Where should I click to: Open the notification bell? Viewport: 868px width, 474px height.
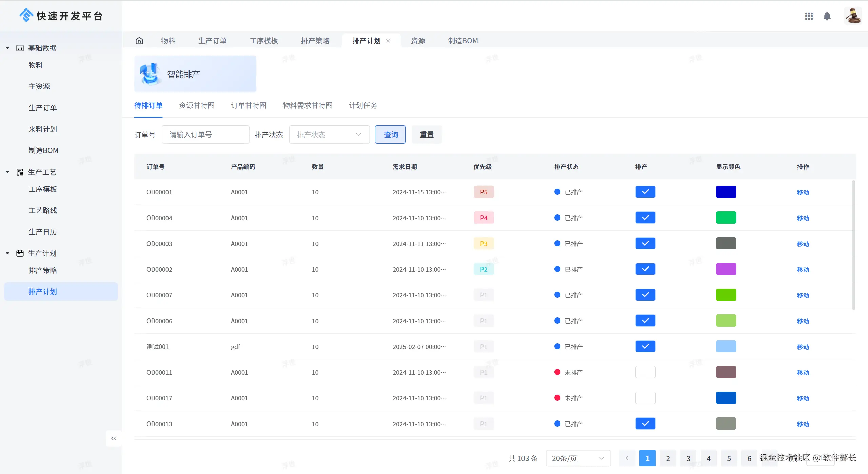pos(827,16)
